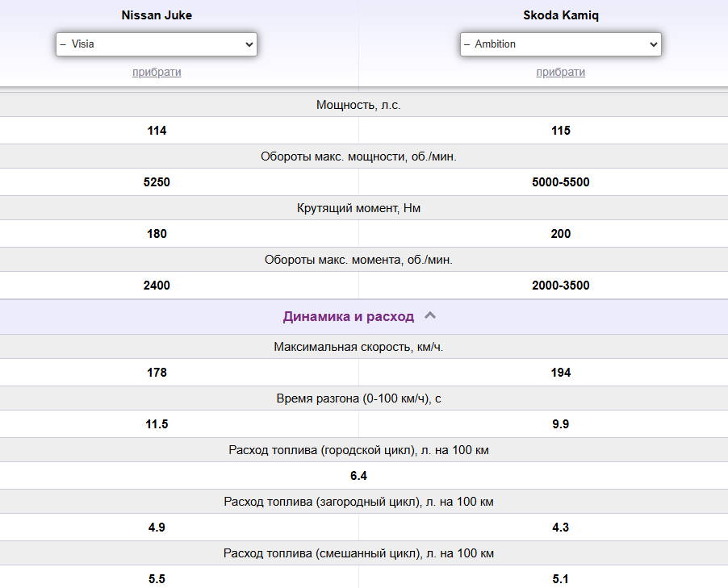
Task: Open the Skoda Kamiq Ambition trim dropdown
Action: (x=560, y=44)
